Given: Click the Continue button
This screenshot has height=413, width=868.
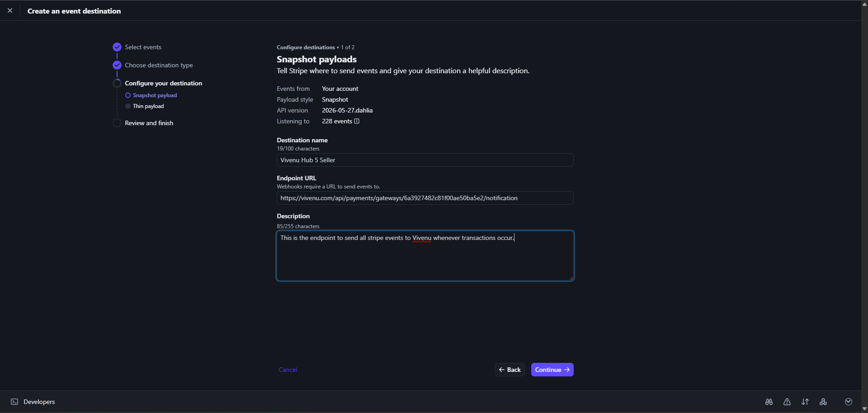Looking at the screenshot, I should coord(552,370).
